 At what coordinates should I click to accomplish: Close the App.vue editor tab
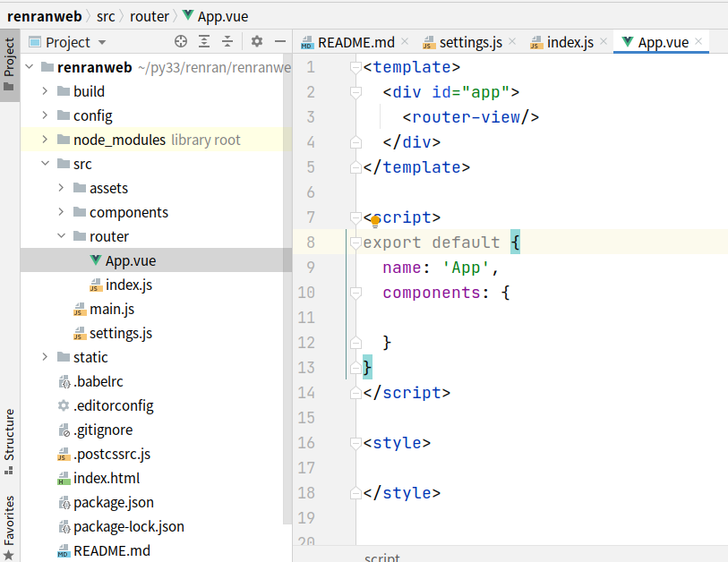coord(698,41)
